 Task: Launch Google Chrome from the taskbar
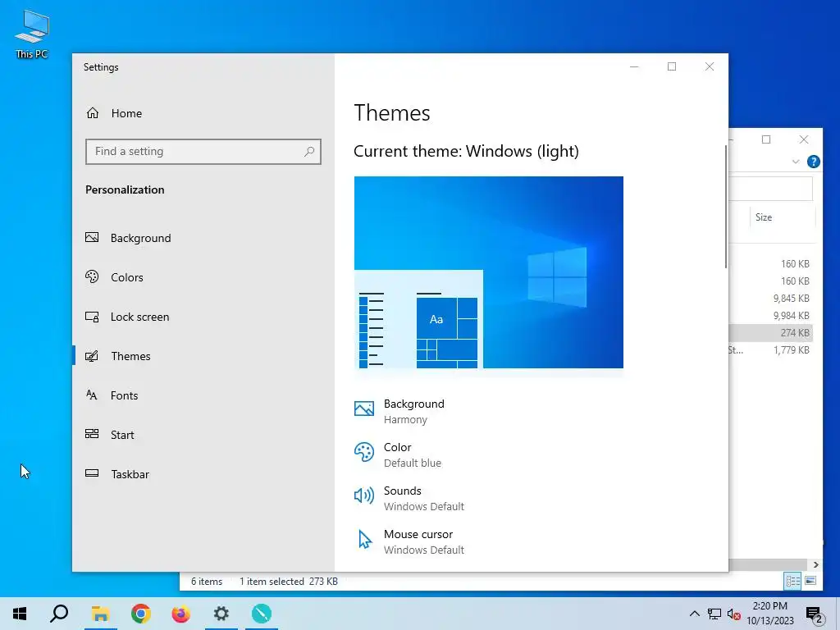coord(141,614)
